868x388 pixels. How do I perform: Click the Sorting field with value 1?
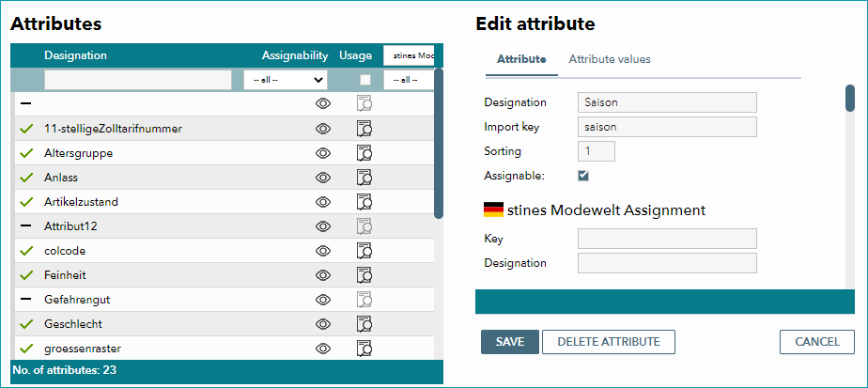597,151
